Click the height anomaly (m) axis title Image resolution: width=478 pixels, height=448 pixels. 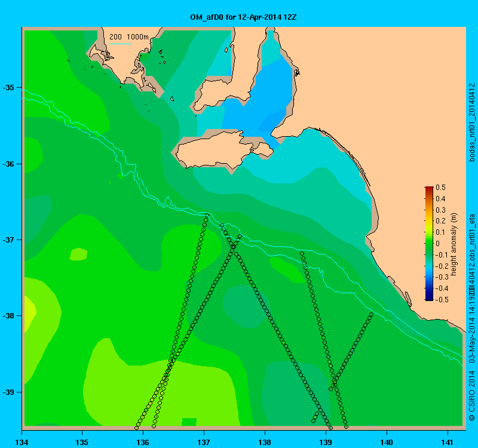(x=454, y=244)
